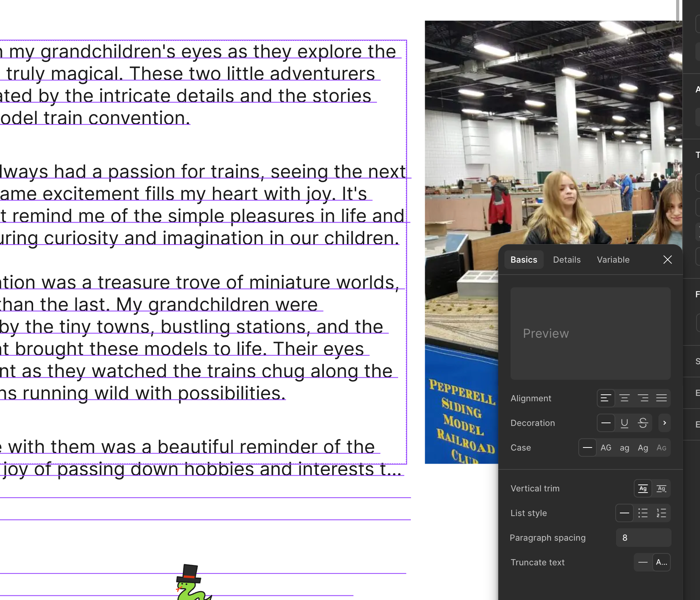
Task: Select left text alignment
Action: tap(606, 398)
